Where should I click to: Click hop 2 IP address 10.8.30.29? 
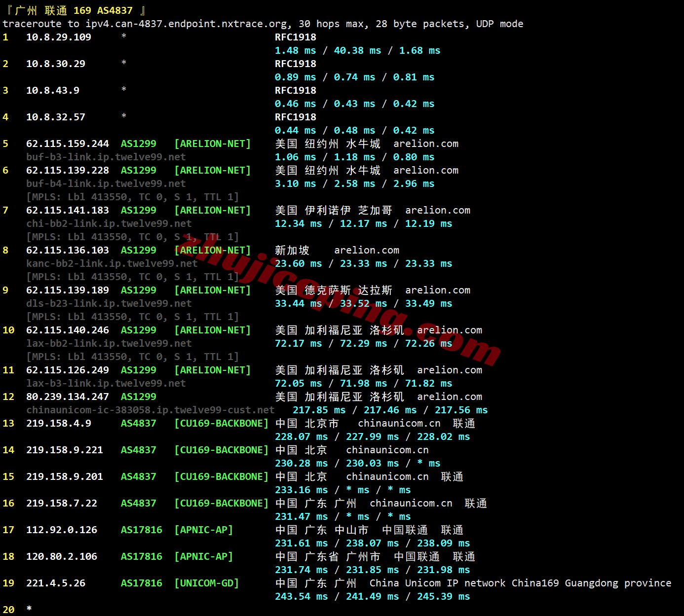point(56,64)
